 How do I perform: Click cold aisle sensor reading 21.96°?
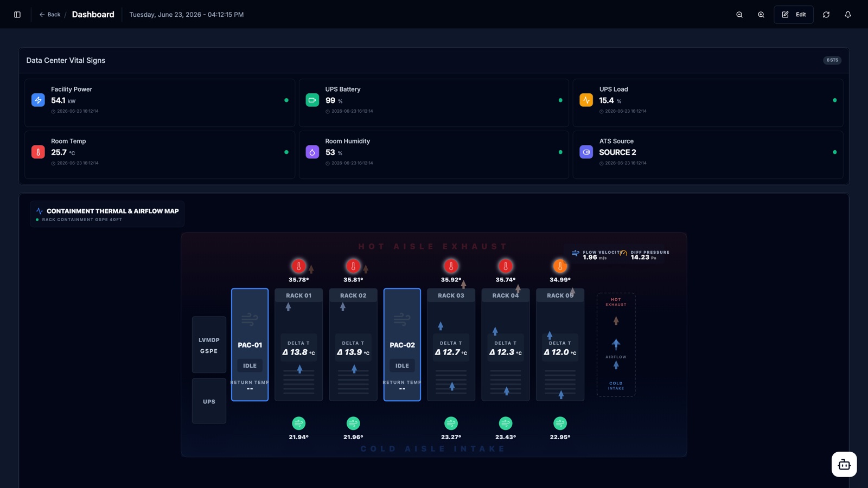353,437
